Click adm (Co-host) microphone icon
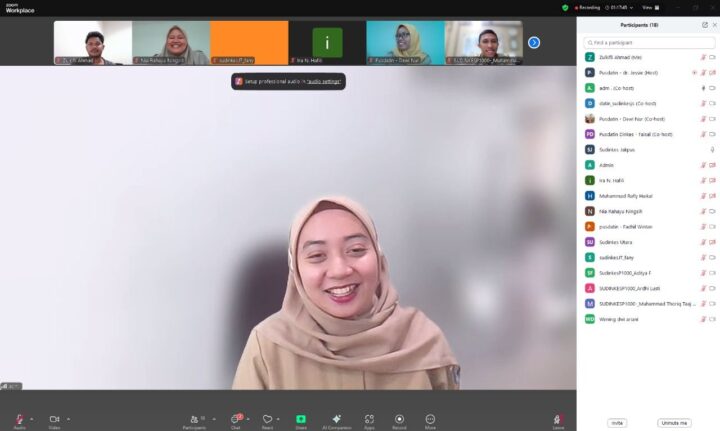Screen dimensions: 720x431 click(x=703, y=88)
